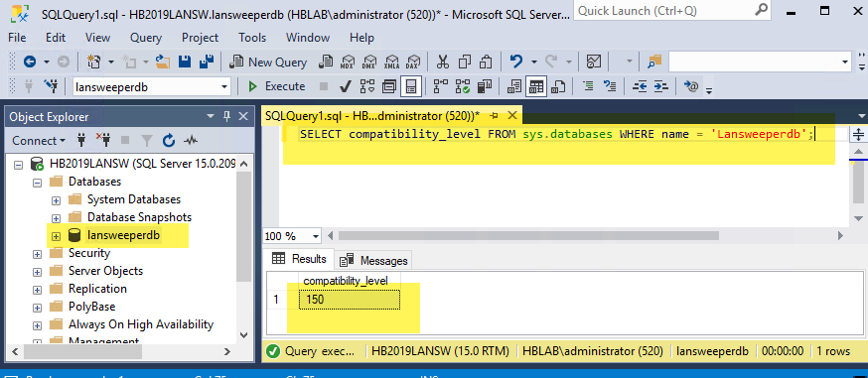Click the Navigate Backward arrow icon
868x378 pixels.
coord(30,62)
